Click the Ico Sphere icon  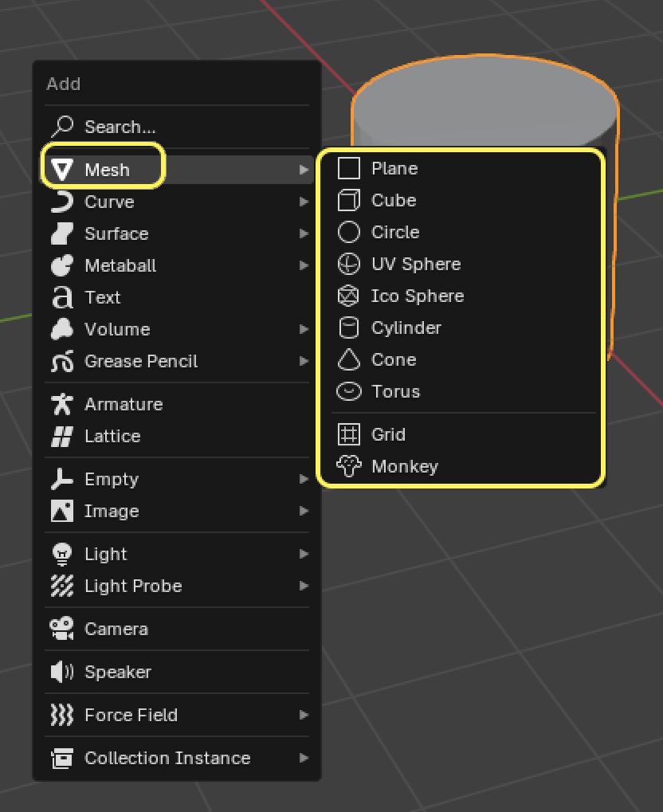(x=349, y=296)
